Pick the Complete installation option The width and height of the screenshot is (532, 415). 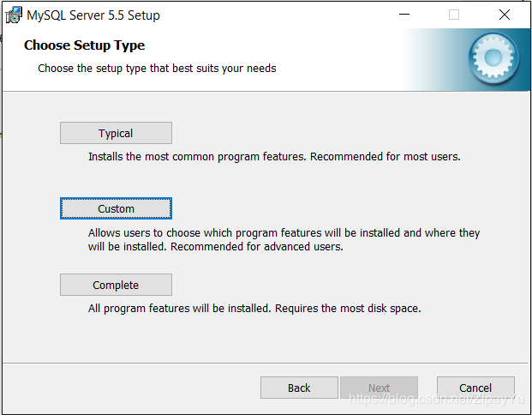pos(116,285)
